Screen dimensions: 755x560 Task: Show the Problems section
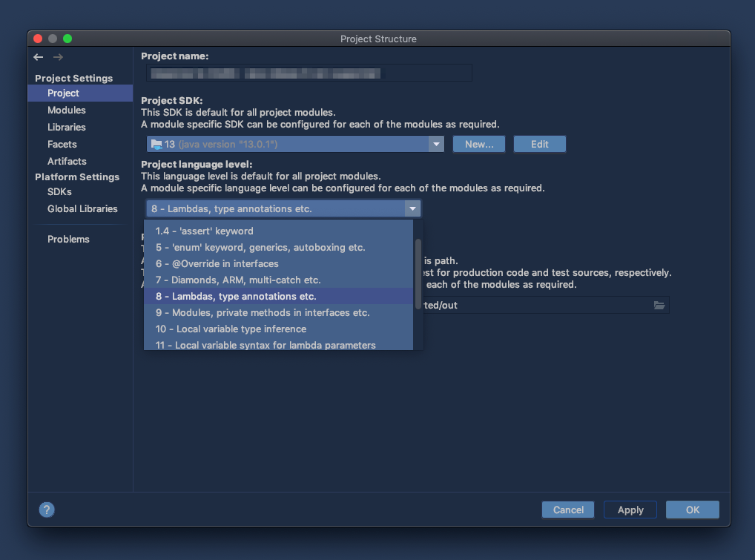[68, 239]
